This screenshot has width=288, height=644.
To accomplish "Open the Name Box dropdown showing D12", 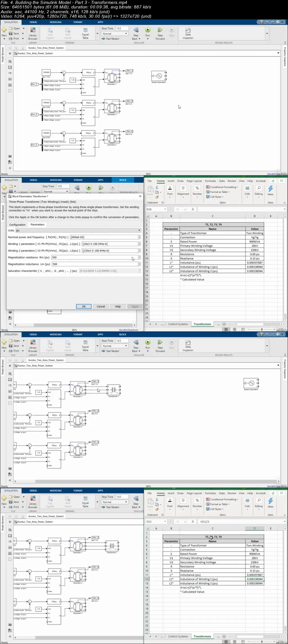I will pos(165,521).
